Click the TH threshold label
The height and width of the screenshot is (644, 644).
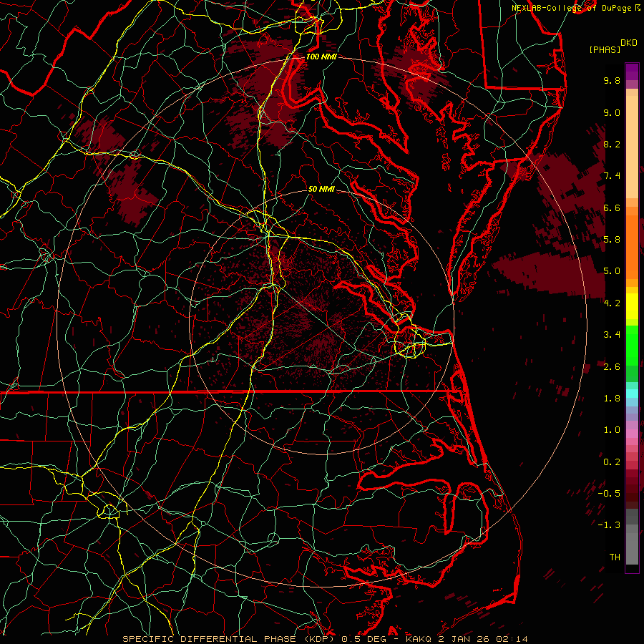point(615,557)
